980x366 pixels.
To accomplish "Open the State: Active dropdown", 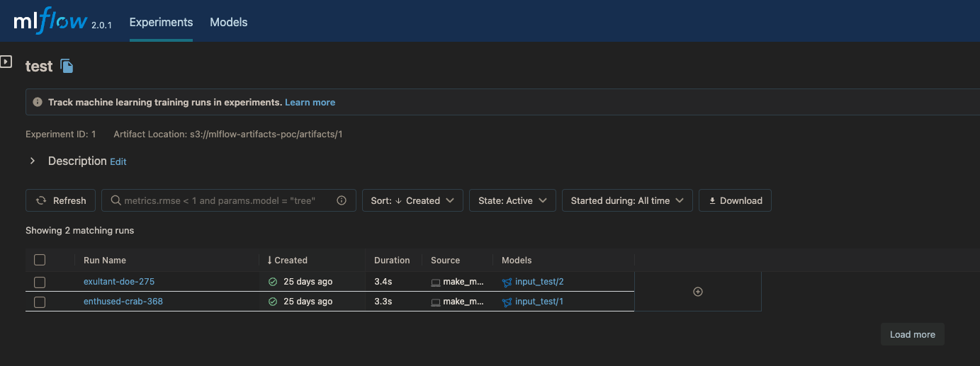I will (512, 200).
